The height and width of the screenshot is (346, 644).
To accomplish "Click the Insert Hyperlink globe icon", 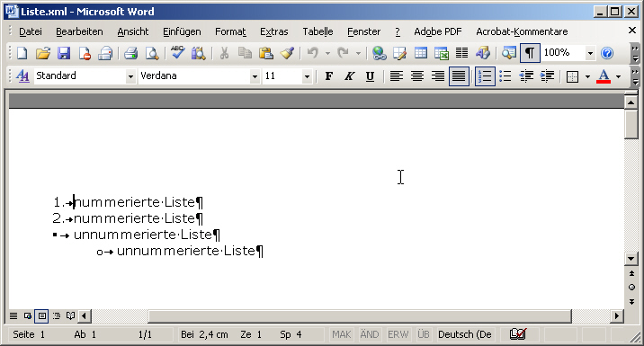I will [x=379, y=53].
